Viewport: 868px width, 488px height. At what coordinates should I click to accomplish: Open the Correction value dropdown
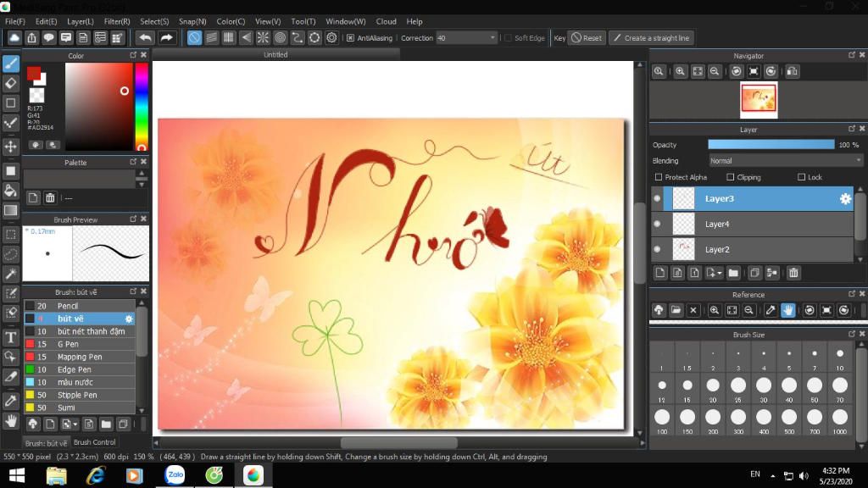coord(492,38)
